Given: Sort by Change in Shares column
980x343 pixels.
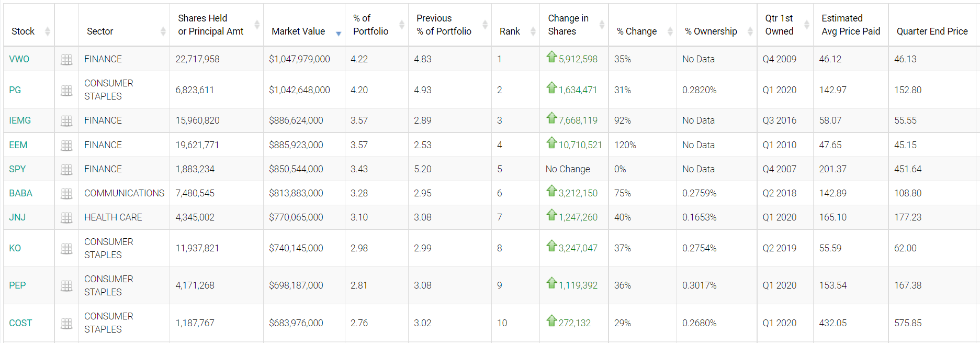Looking at the screenshot, I should (574, 25).
